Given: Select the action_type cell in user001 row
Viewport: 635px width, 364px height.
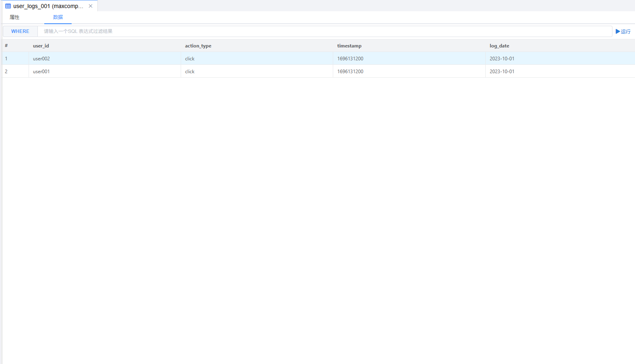Looking at the screenshot, I should pyautogui.click(x=190, y=72).
